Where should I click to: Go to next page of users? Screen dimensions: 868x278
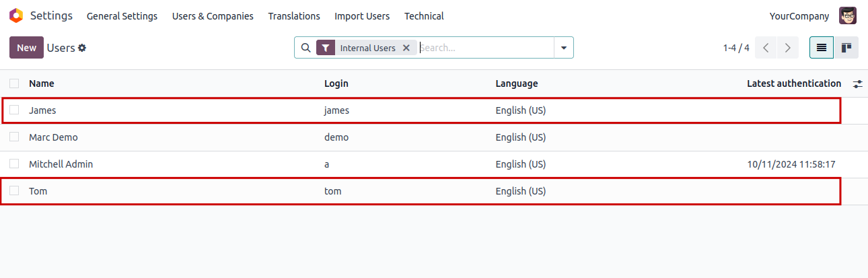tap(787, 48)
